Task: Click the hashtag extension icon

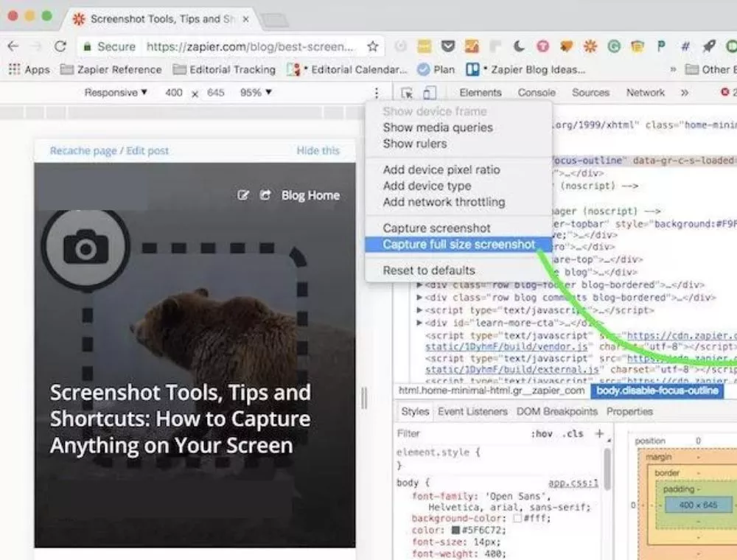Action: tap(685, 46)
